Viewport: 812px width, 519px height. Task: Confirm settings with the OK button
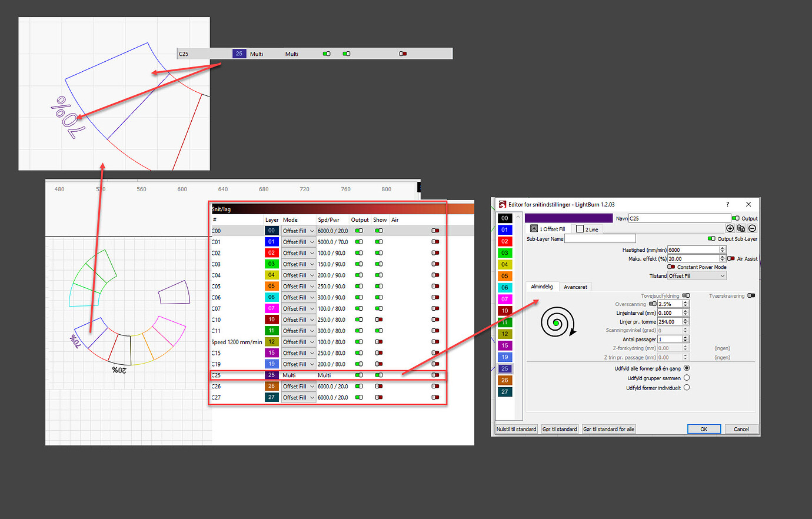(704, 429)
